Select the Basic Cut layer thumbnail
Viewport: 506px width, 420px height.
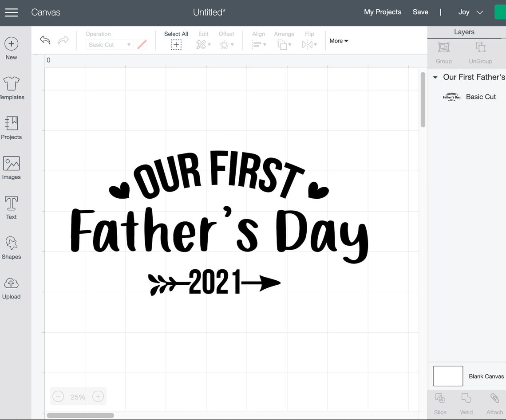[x=451, y=97]
